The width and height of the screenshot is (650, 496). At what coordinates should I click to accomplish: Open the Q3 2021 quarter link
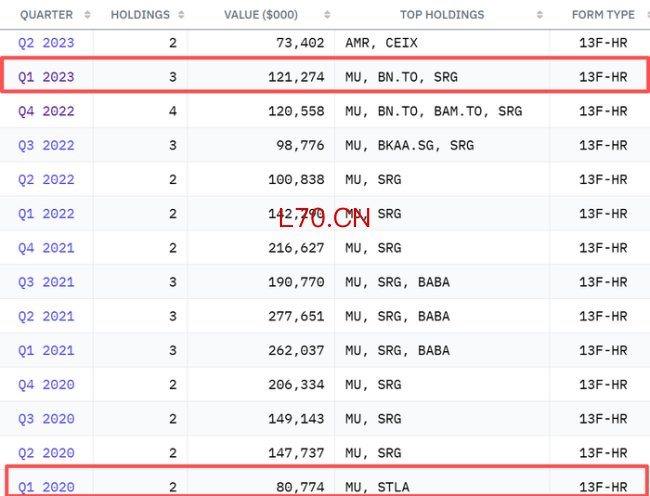click(x=46, y=282)
